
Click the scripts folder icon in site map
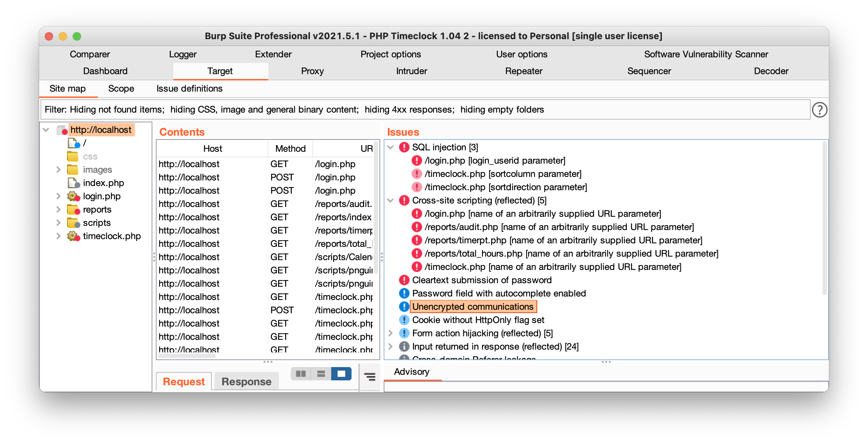point(73,223)
